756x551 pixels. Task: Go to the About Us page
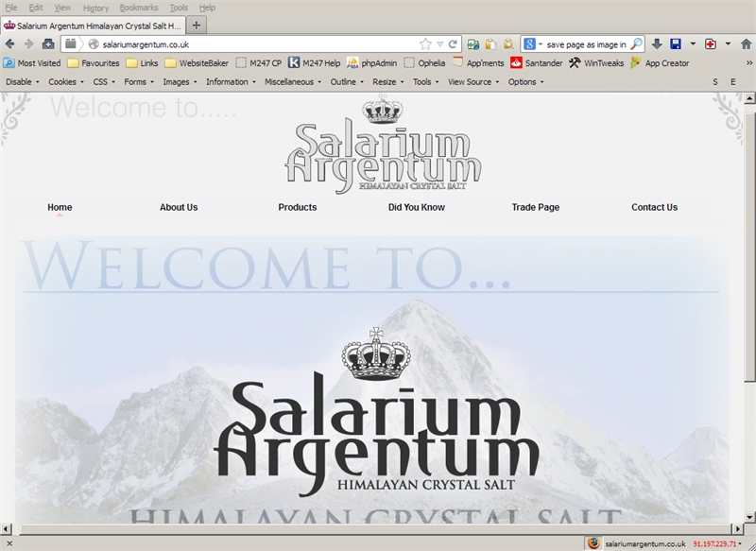pos(179,207)
